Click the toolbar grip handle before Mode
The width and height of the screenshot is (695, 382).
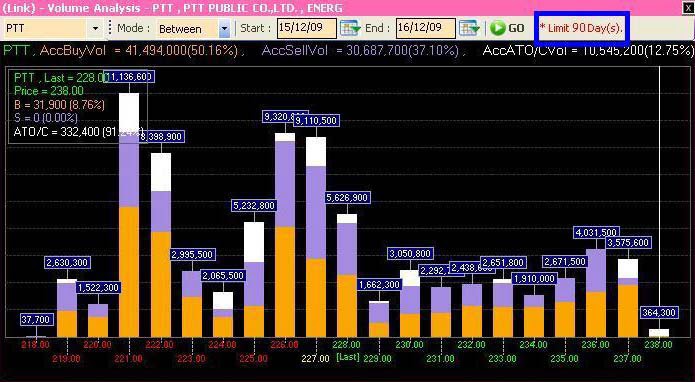[x=109, y=28]
